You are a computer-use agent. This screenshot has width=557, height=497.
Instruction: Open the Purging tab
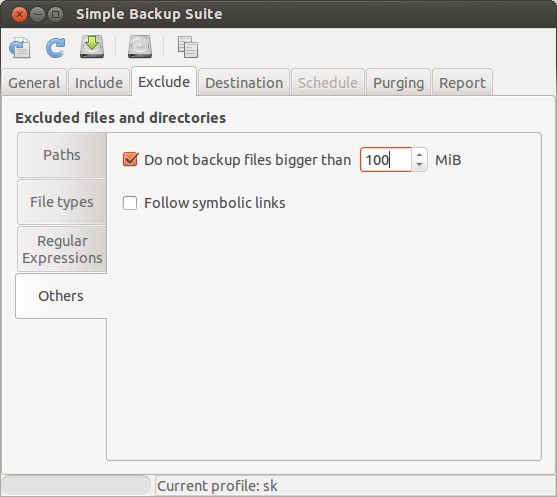point(399,83)
